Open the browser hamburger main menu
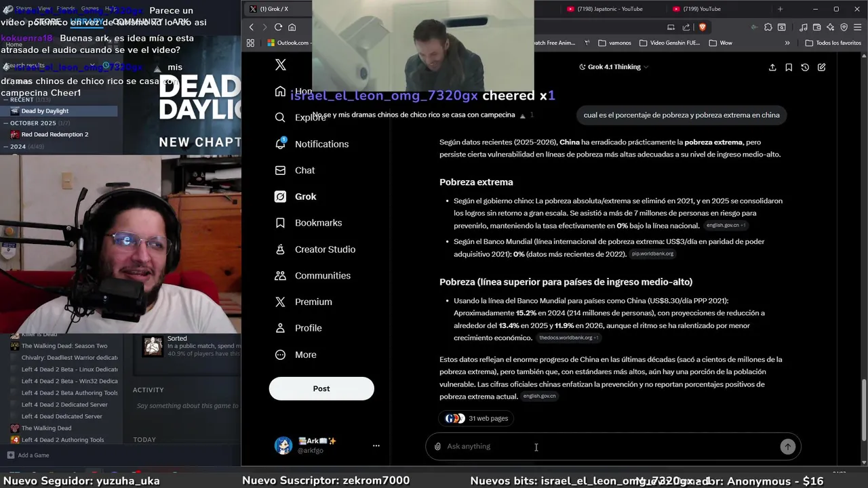 pyautogui.click(x=859, y=27)
